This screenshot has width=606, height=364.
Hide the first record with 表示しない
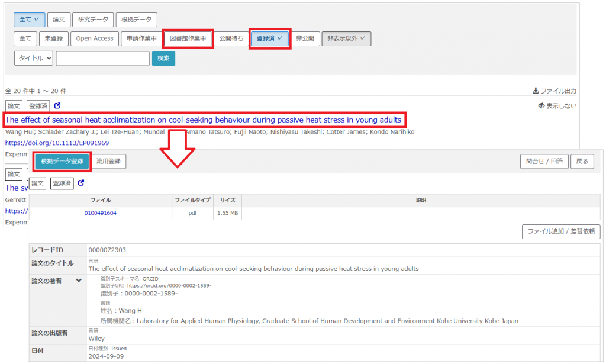point(557,106)
